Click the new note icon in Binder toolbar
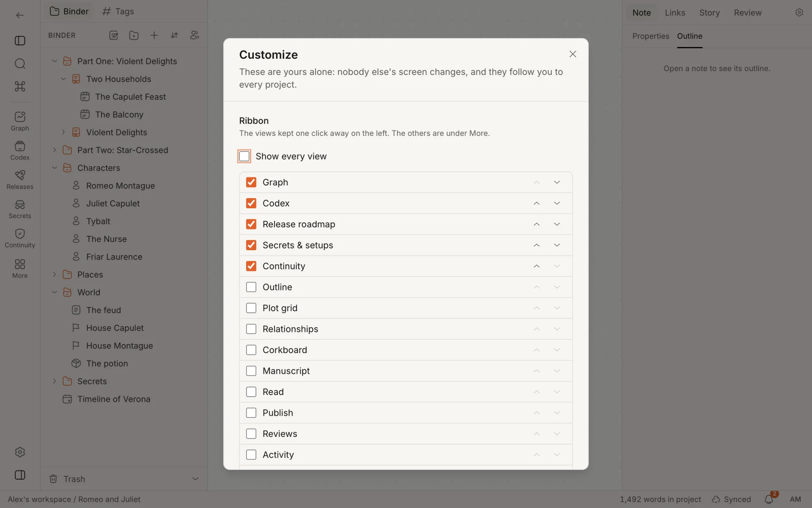812x508 pixels. coord(113,36)
